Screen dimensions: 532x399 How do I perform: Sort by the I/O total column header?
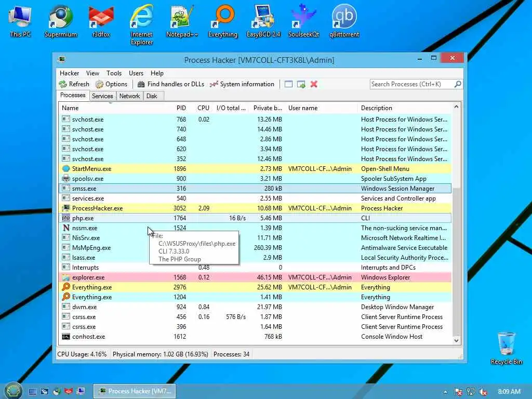click(x=231, y=108)
